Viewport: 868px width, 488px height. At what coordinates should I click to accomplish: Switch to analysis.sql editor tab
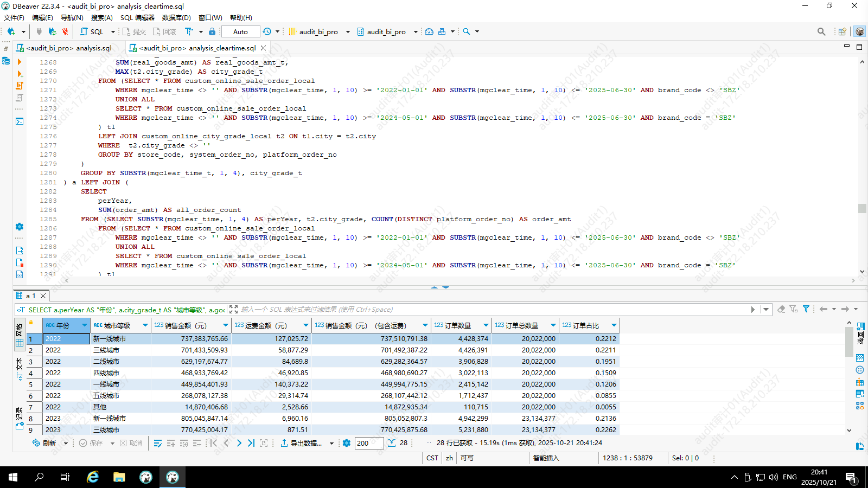coord(68,48)
